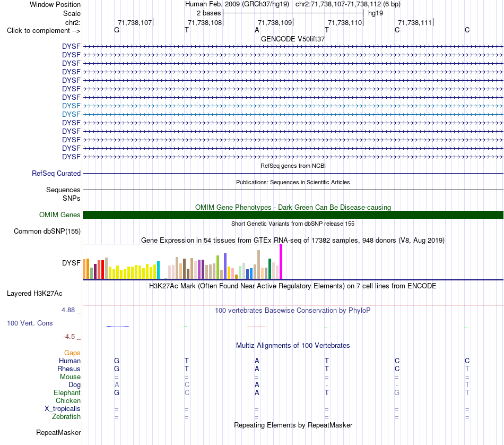The width and height of the screenshot is (504, 445).
Task: Select the Chicken alignment row label
Action: click(68, 400)
